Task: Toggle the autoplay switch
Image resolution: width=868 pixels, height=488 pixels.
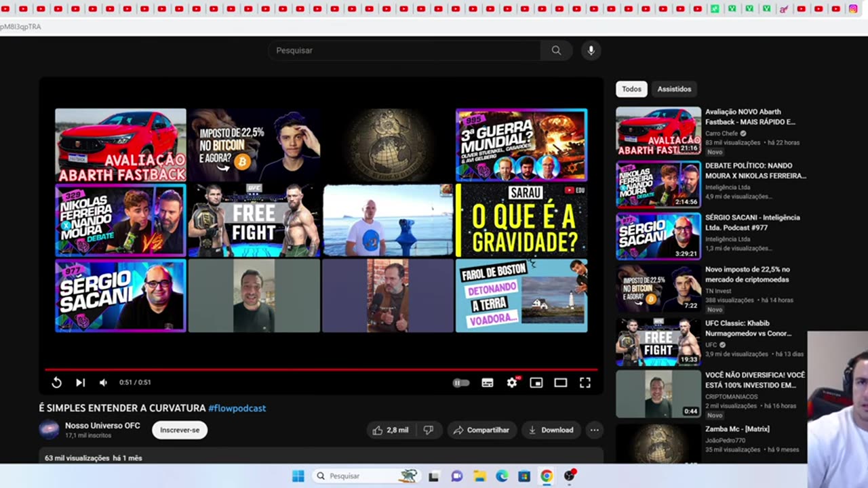Action: (x=461, y=383)
